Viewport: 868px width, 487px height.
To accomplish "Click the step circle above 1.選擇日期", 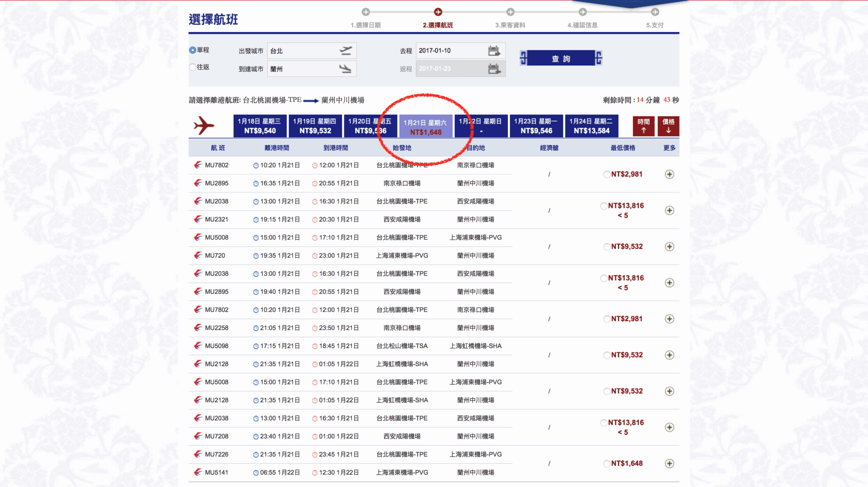I will 366,12.
